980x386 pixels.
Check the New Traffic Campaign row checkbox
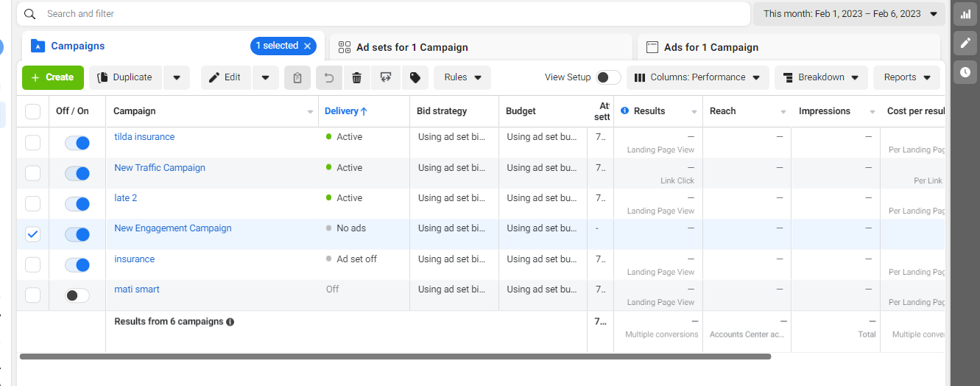point(33,174)
